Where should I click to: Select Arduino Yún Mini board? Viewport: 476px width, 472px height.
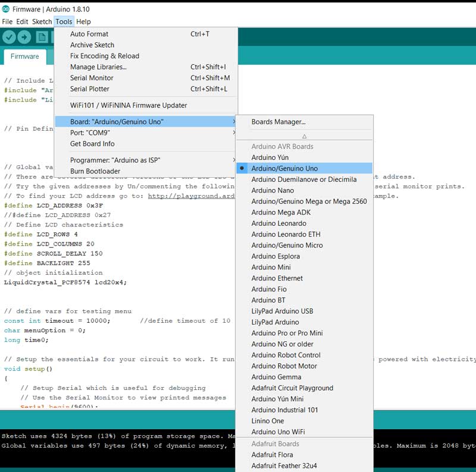click(304, 399)
